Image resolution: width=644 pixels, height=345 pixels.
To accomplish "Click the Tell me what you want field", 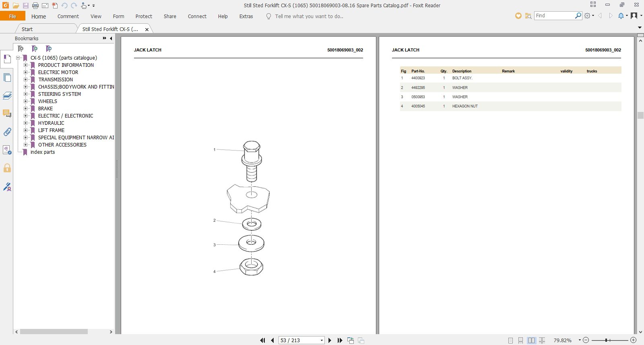I will pyautogui.click(x=309, y=17).
